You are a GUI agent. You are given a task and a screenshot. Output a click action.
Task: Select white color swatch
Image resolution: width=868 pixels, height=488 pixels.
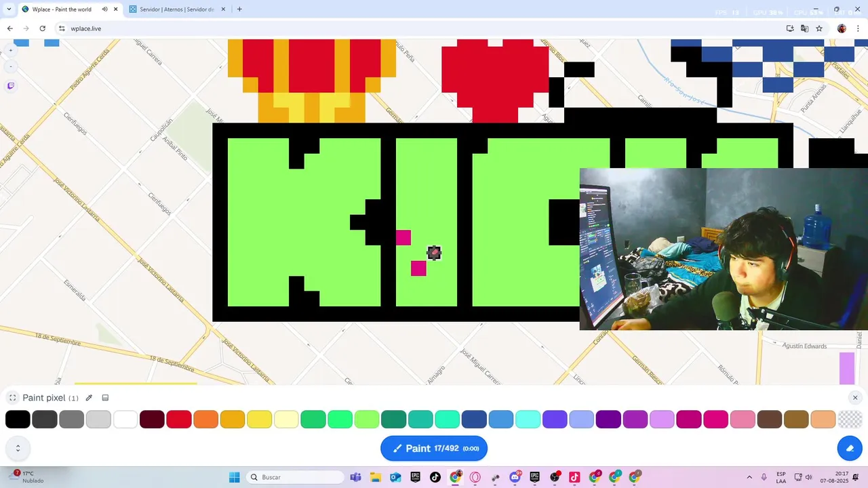pos(125,420)
